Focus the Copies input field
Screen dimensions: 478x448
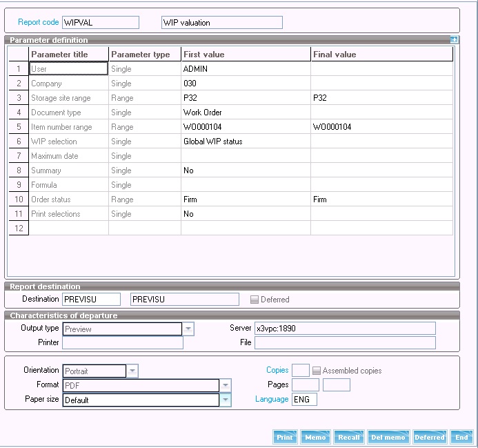tap(301, 371)
